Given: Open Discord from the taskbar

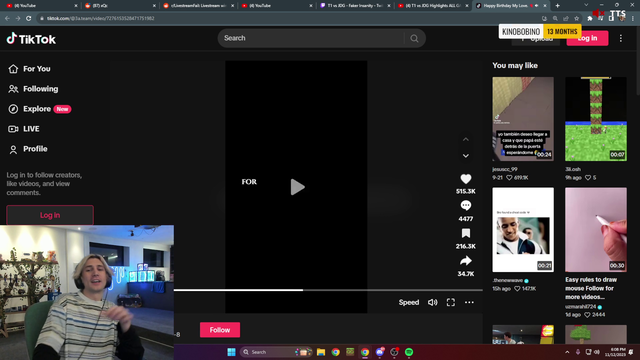Looking at the screenshot, I should (x=380, y=352).
